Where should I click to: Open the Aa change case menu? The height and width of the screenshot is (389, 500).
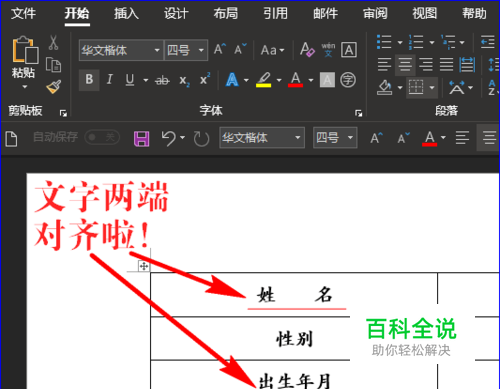272,50
